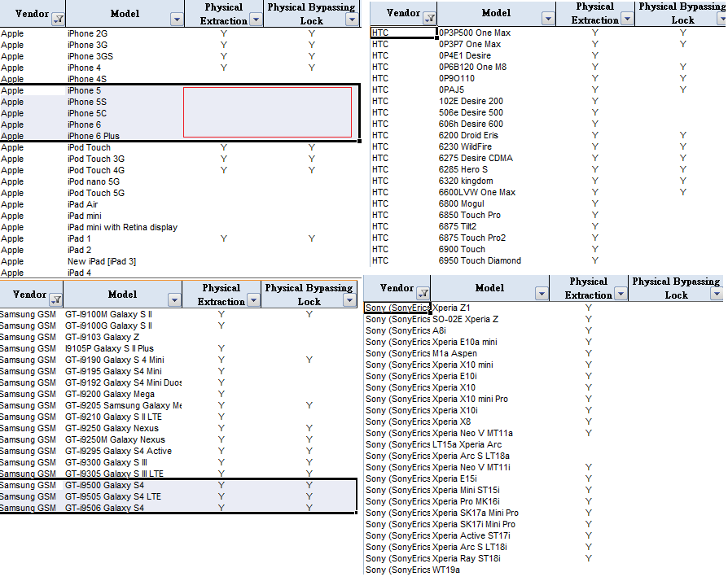728x581 pixels.
Task: Open Physical Extraction filter in the Sony table
Action: click(621, 293)
